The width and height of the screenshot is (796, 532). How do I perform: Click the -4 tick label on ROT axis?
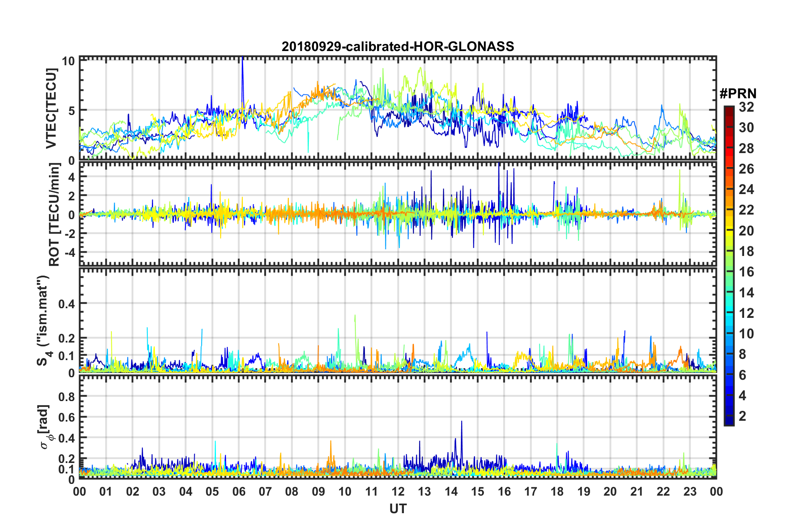[x=69, y=253]
